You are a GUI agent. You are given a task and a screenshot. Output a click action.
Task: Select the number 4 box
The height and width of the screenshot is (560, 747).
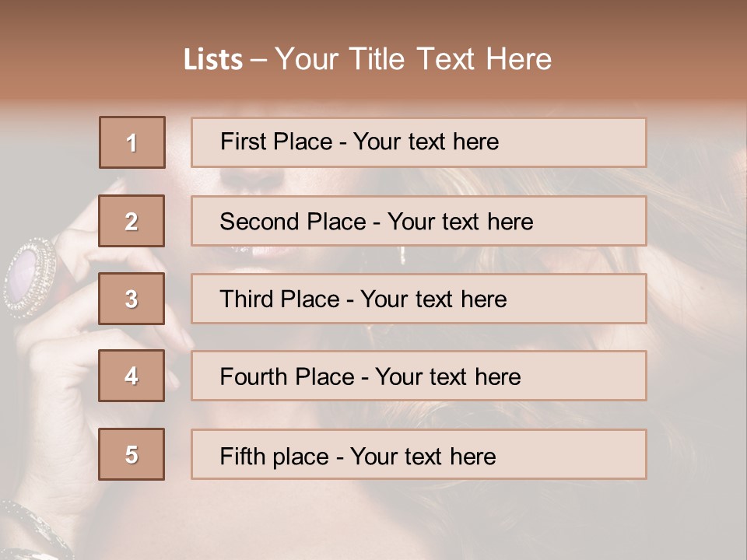[132, 376]
